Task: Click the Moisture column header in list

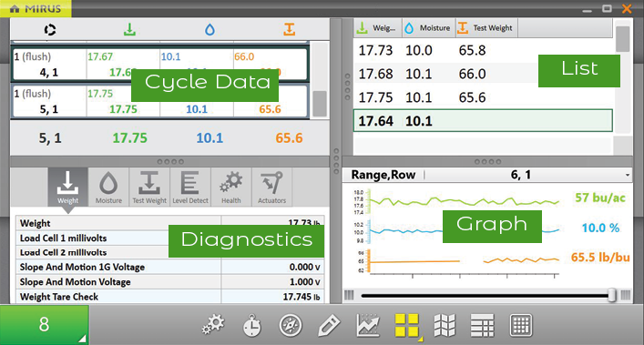Action: 428,28
